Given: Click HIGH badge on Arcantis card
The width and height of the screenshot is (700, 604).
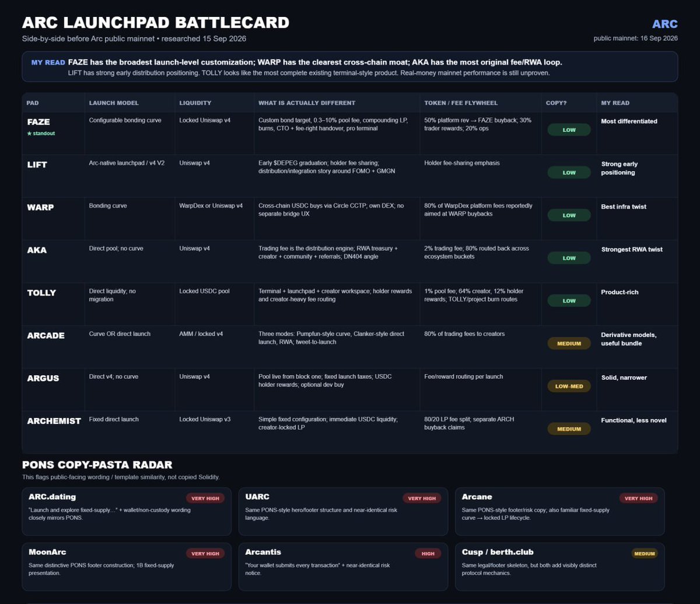Looking at the screenshot, I should [428, 553].
